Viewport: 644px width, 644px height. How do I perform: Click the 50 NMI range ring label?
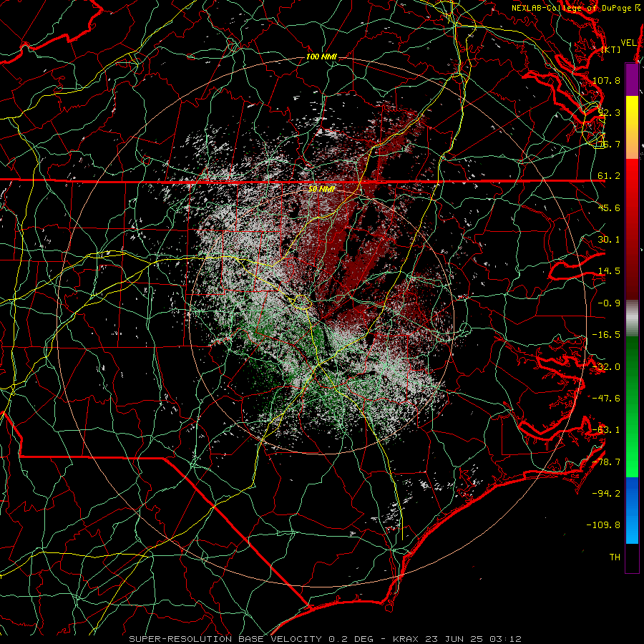[321, 189]
